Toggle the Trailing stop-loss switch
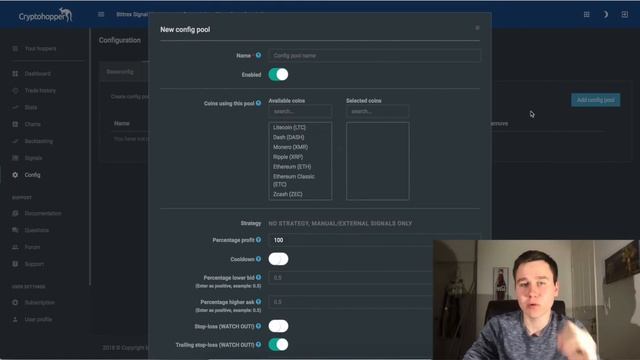Viewport: 640px width, 360px height. [278, 344]
